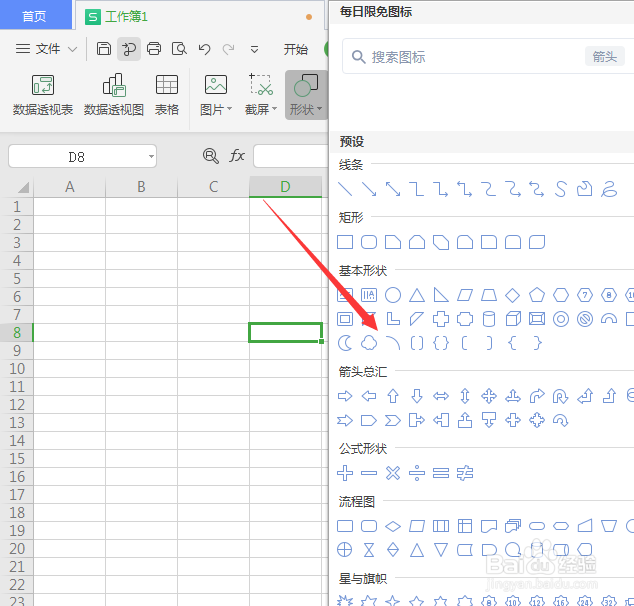Image resolution: width=634 pixels, height=606 pixels.
Task: Insert a 表格 table
Action: pos(167,95)
